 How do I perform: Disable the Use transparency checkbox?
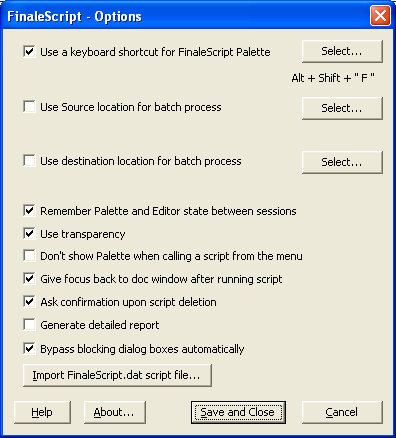point(29,234)
